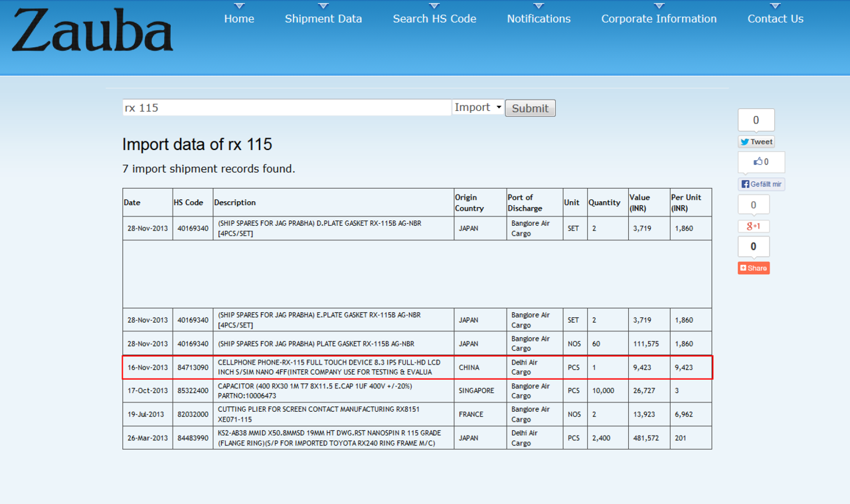Click HS code 84713090
The image size is (850, 504).
click(193, 367)
